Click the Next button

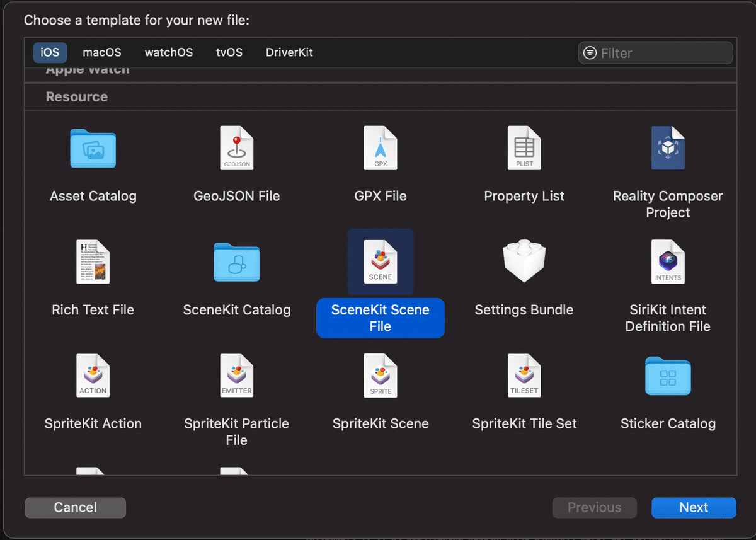point(694,508)
